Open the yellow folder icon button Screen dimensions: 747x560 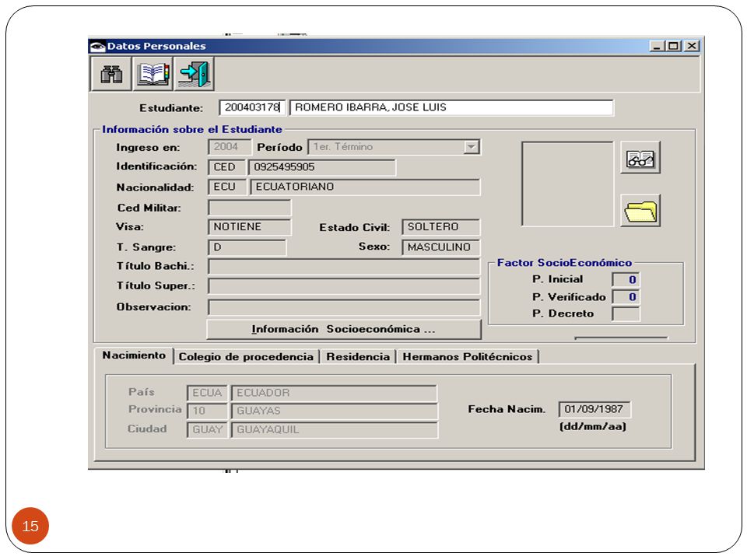pos(640,211)
